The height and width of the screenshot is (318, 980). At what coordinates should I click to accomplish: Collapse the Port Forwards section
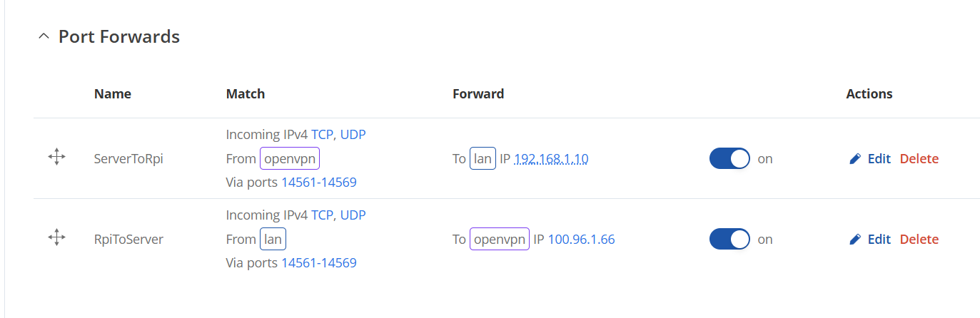coord(44,36)
